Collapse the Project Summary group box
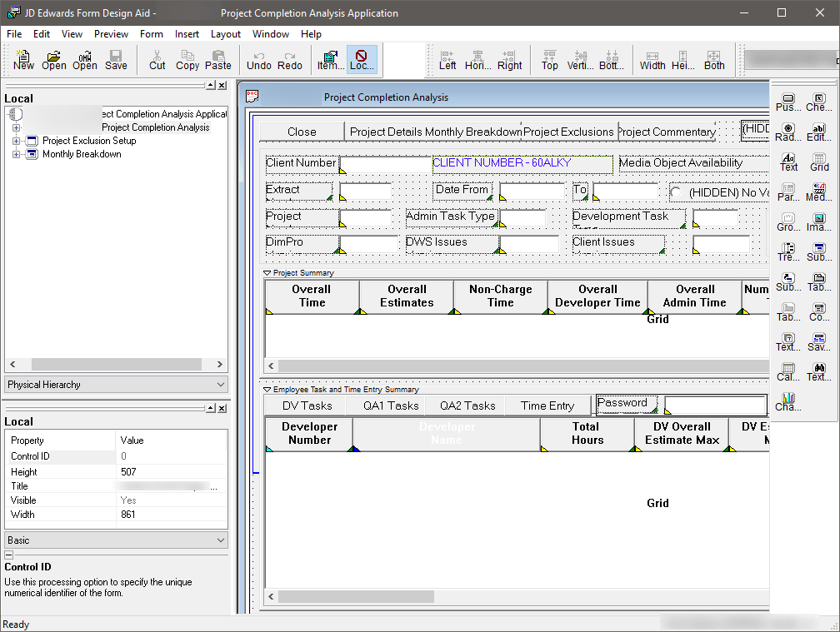 tap(267, 273)
